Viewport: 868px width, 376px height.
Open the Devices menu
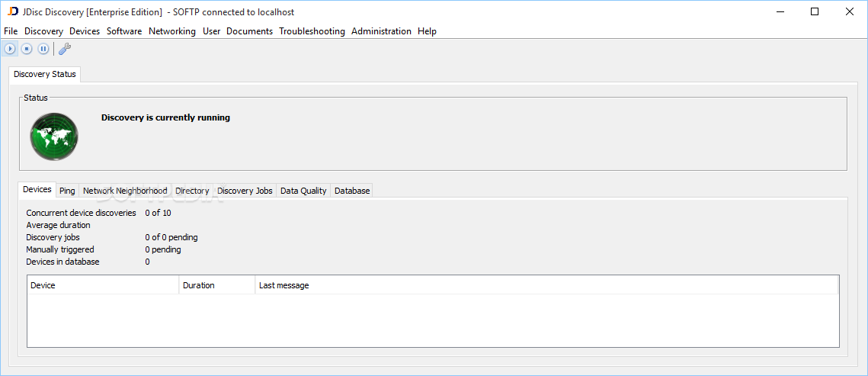pos(85,31)
